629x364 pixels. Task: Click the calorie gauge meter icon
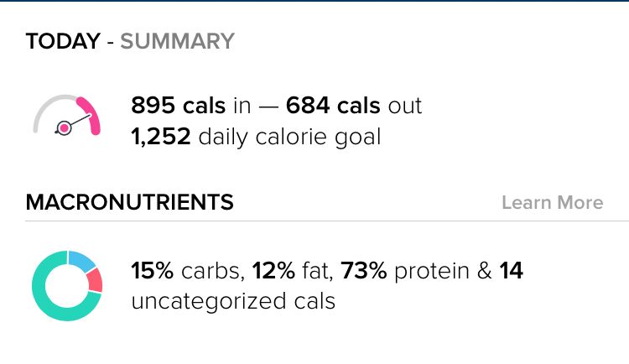[x=67, y=117]
